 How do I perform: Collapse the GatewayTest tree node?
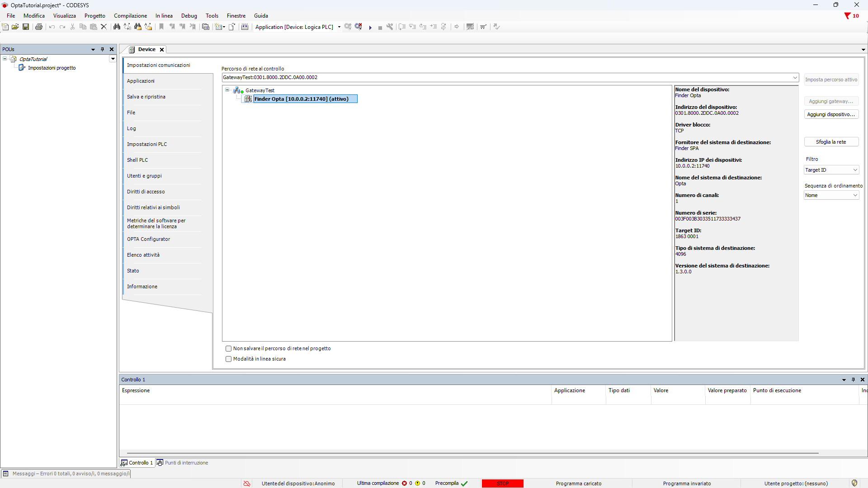[x=227, y=90]
